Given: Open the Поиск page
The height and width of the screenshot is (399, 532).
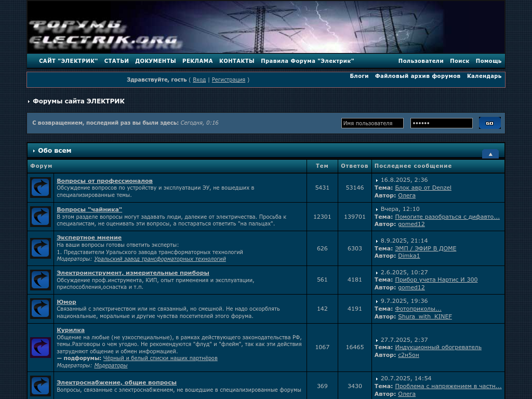Looking at the screenshot, I should 459,61.
